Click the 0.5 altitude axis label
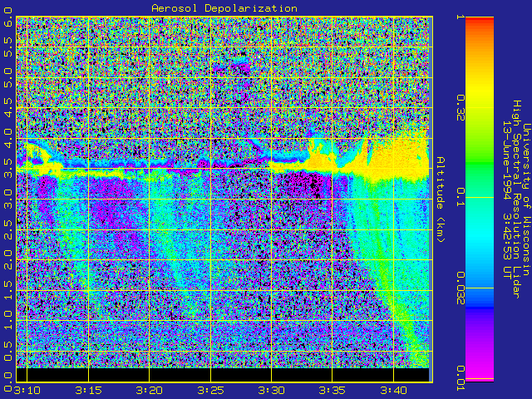 7,351
